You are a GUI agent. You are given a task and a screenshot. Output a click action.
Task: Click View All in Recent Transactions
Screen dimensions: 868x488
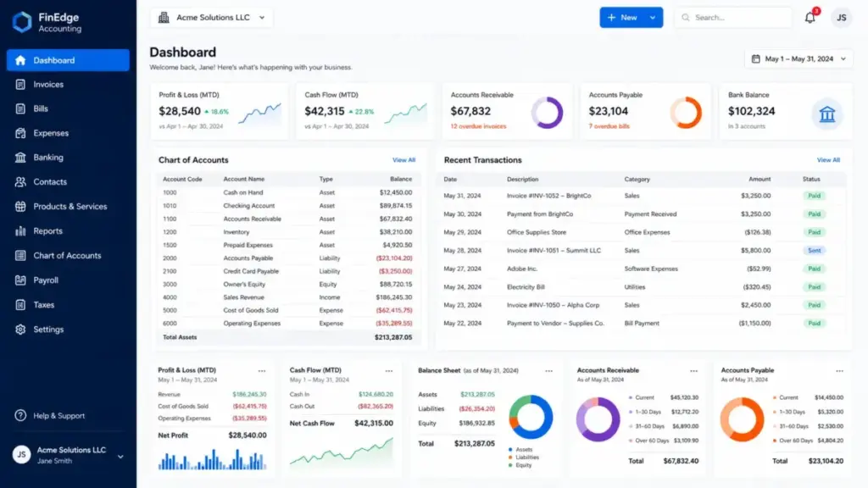828,160
